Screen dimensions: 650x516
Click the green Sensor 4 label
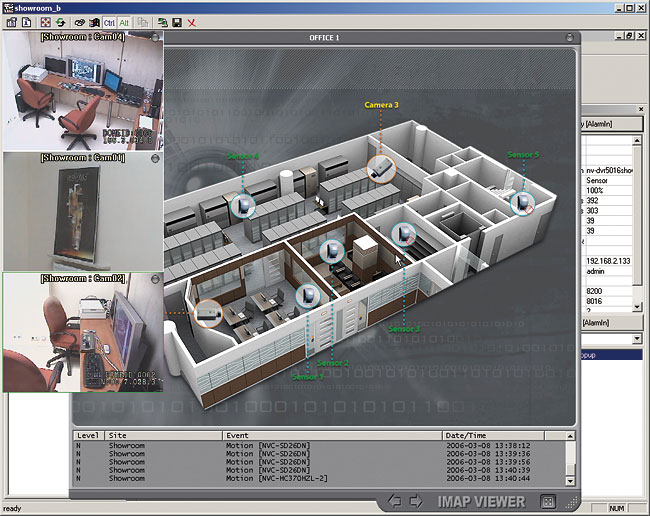243,156
